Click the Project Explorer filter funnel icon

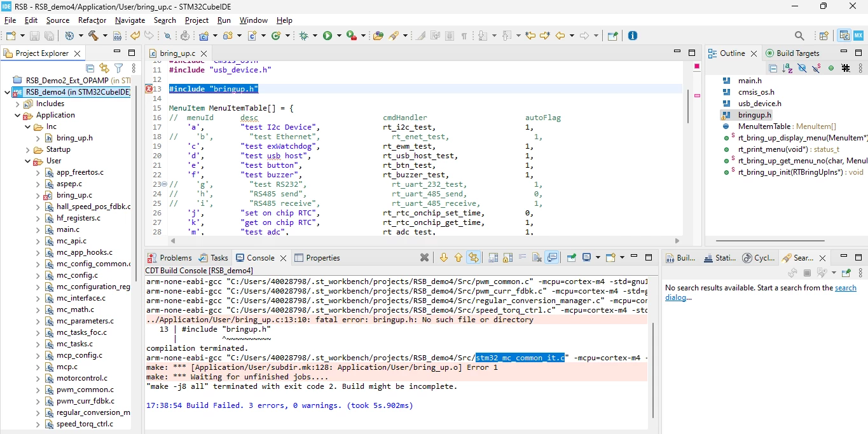click(118, 68)
